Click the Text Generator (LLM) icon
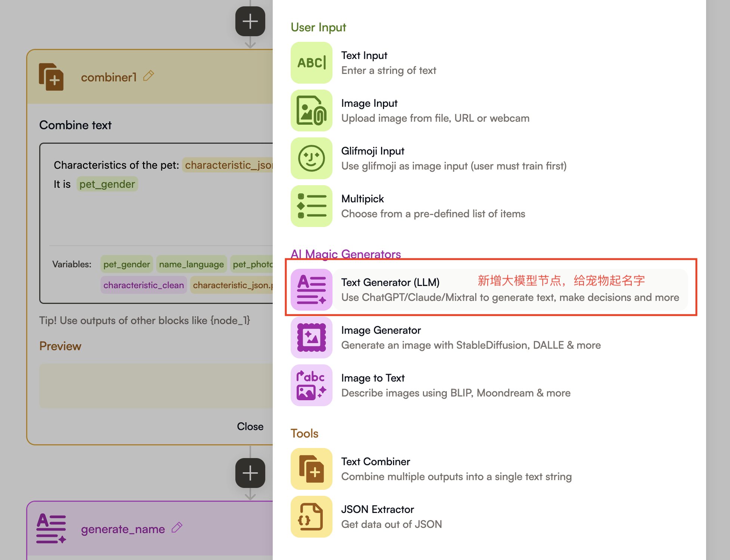The height and width of the screenshot is (560, 730). [311, 290]
